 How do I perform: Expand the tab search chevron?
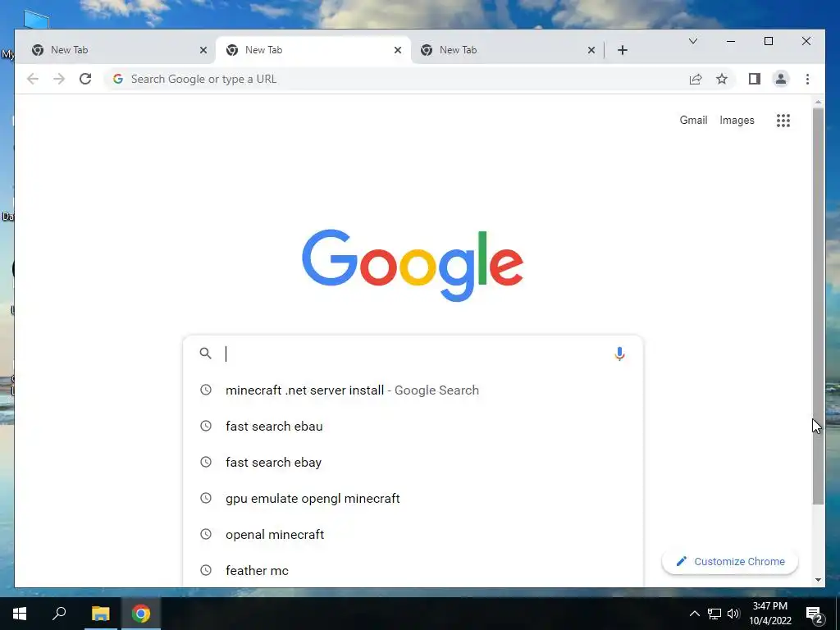click(x=692, y=41)
